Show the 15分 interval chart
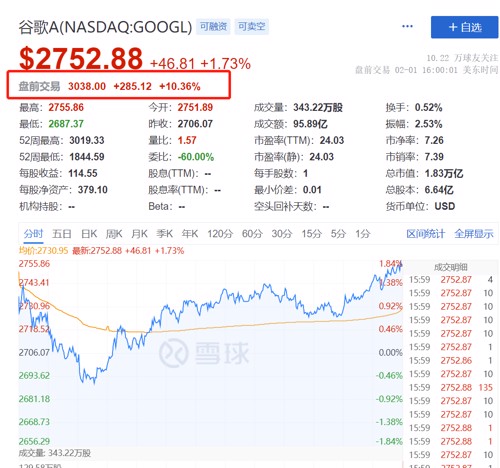The height and width of the screenshot is (468, 500). [x=311, y=234]
